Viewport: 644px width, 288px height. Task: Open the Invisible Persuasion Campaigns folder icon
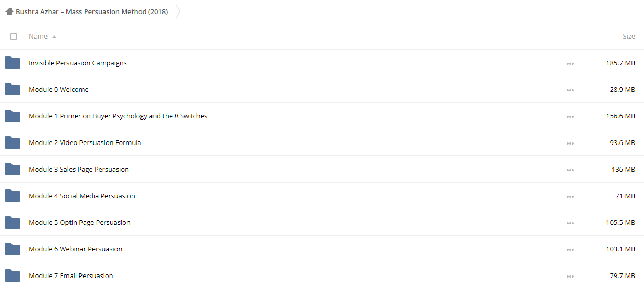point(13,63)
